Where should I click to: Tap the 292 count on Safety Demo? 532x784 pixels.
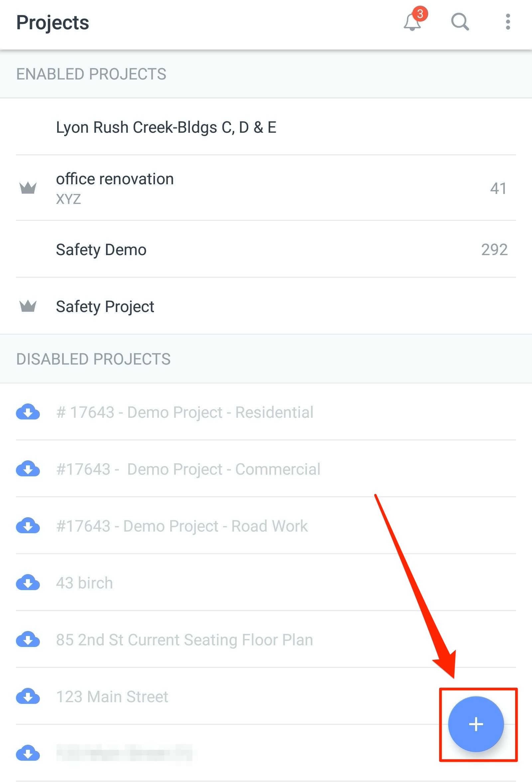coord(494,250)
